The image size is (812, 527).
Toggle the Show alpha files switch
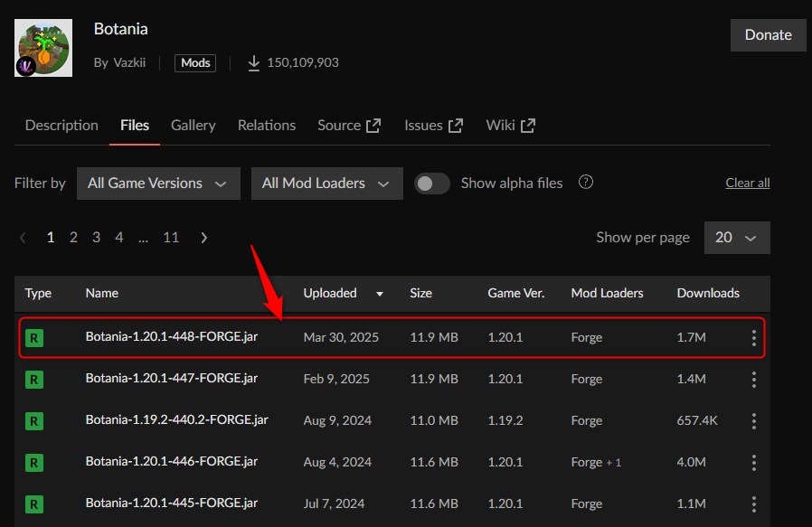tap(432, 184)
